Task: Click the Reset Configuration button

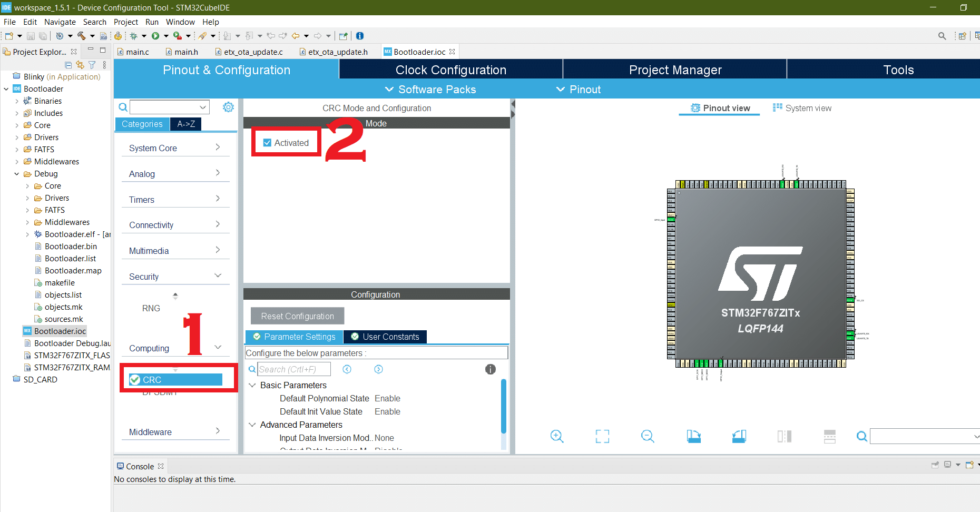Action: 298,316
